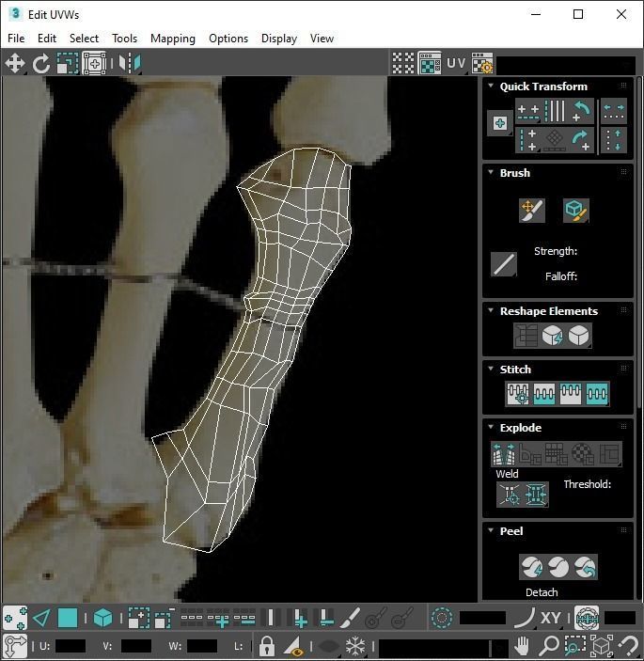Click Rotate +90 around pivot icon
The image size is (644, 661).
581,140
